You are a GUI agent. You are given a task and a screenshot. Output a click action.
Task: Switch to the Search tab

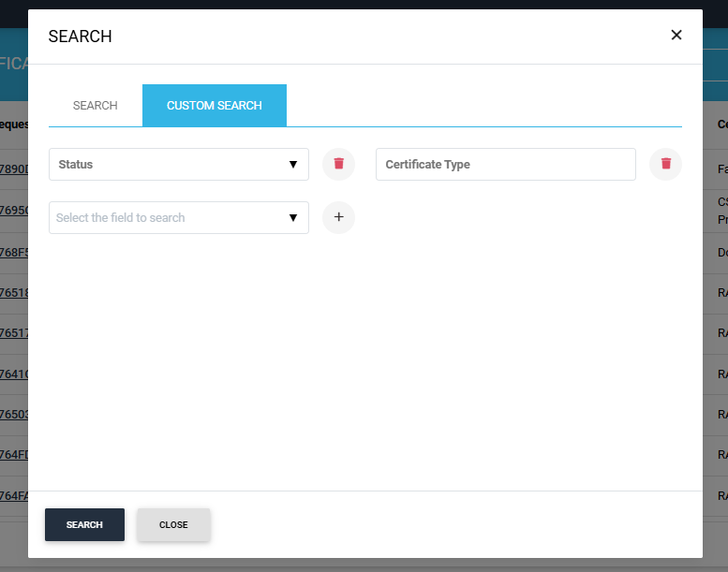click(x=95, y=106)
